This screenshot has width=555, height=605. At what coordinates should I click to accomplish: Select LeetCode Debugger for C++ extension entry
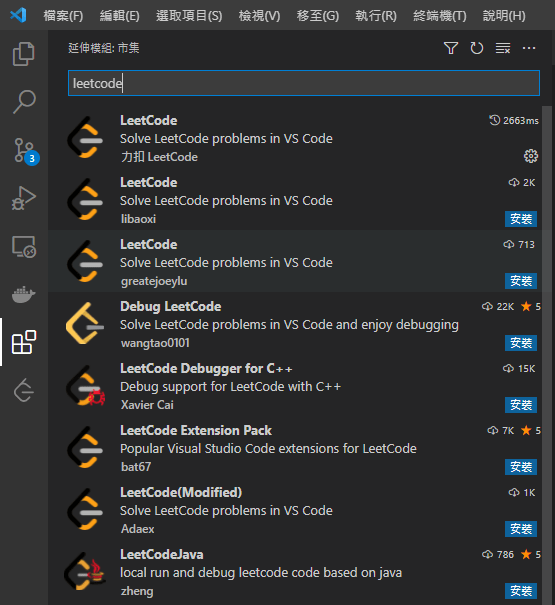295,387
